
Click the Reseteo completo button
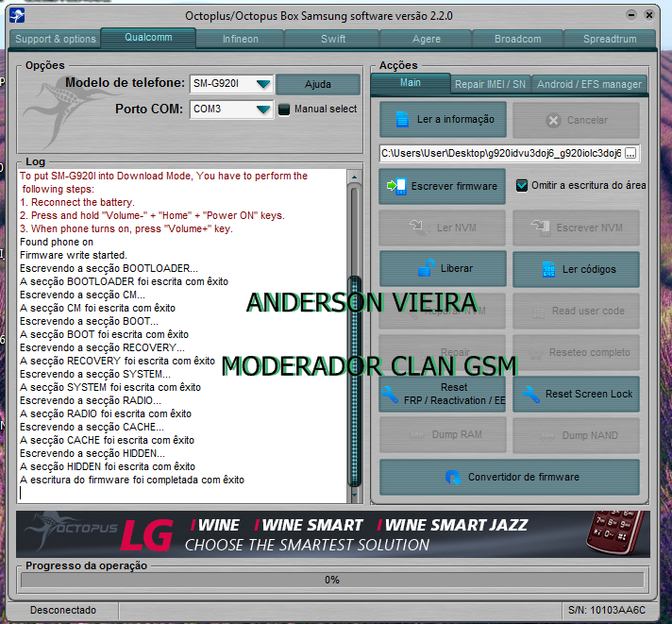click(x=576, y=353)
